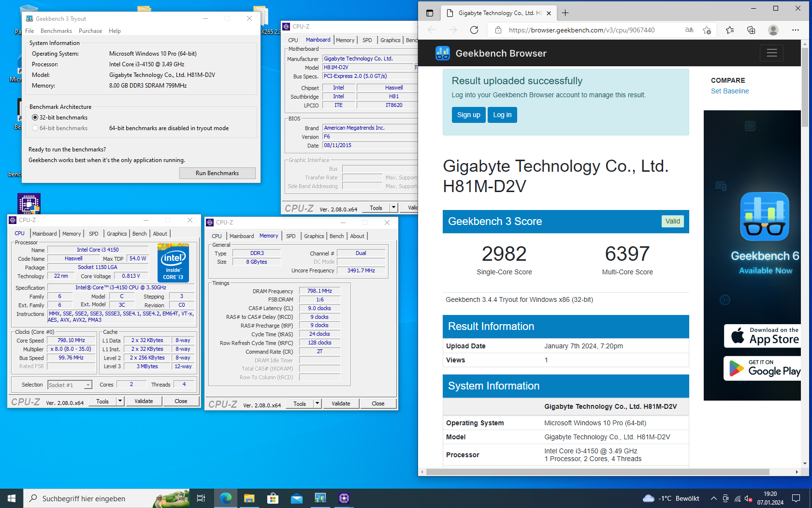Open Microsoft Edge from taskbar
Image resolution: width=812 pixels, height=508 pixels.
pos(226,498)
